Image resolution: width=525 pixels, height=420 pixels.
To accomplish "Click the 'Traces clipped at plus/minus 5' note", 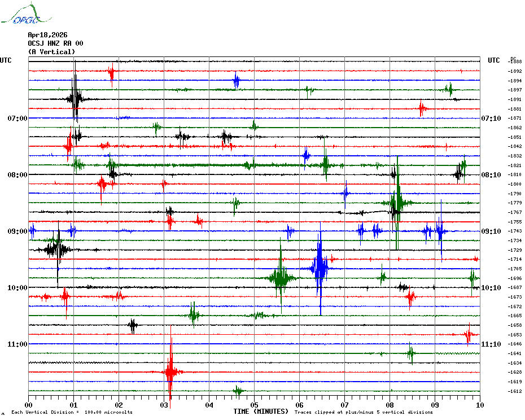I will [364, 412].
